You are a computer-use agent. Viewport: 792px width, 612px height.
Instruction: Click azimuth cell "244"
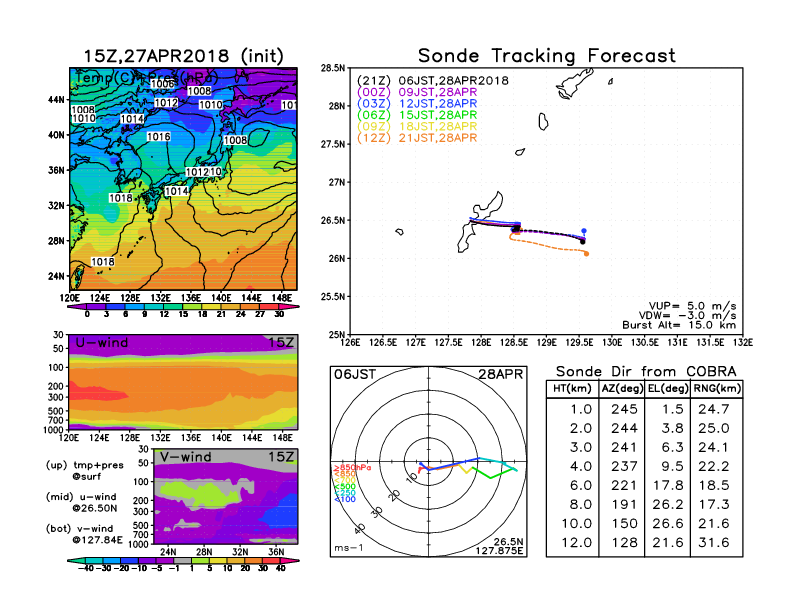pyautogui.click(x=624, y=428)
